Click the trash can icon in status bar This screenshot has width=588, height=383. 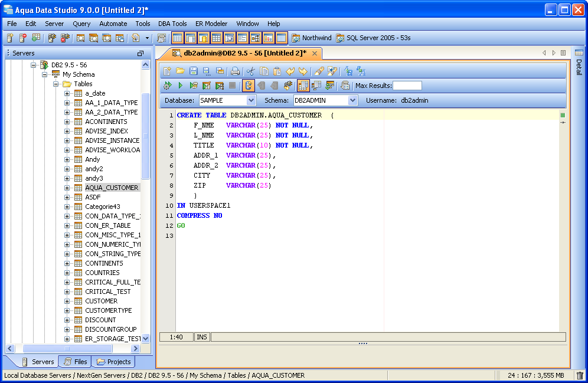(580, 375)
